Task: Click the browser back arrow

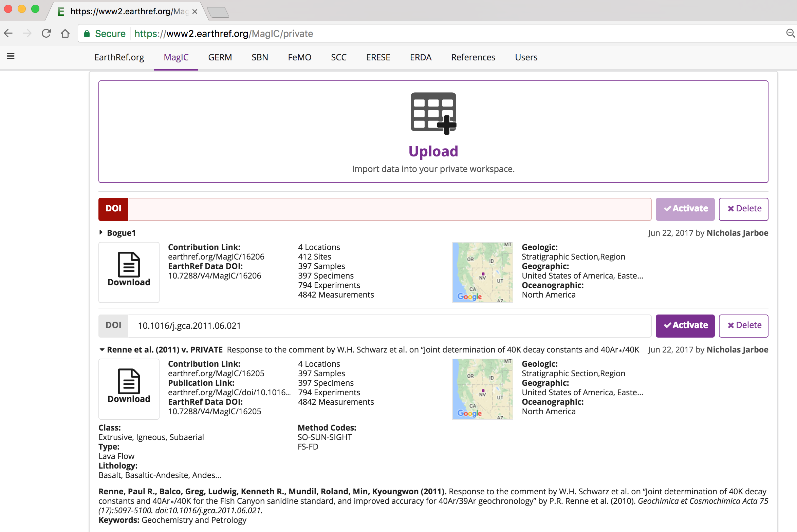Action: coord(8,33)
